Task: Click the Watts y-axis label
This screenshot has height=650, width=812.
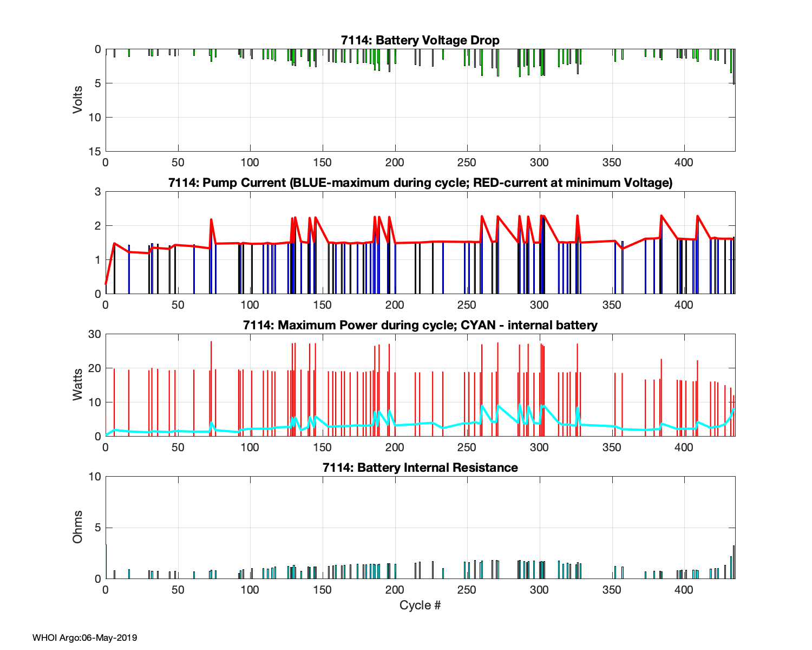Action: coord(78,385)
